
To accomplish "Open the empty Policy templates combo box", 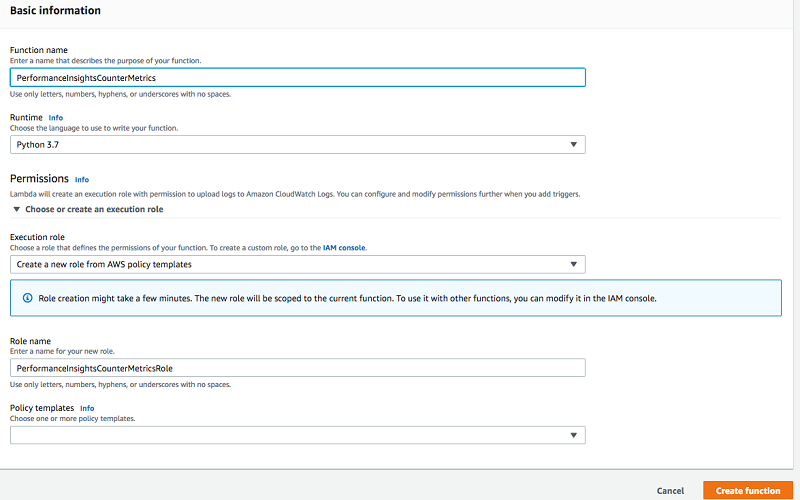I will point(297,435).
